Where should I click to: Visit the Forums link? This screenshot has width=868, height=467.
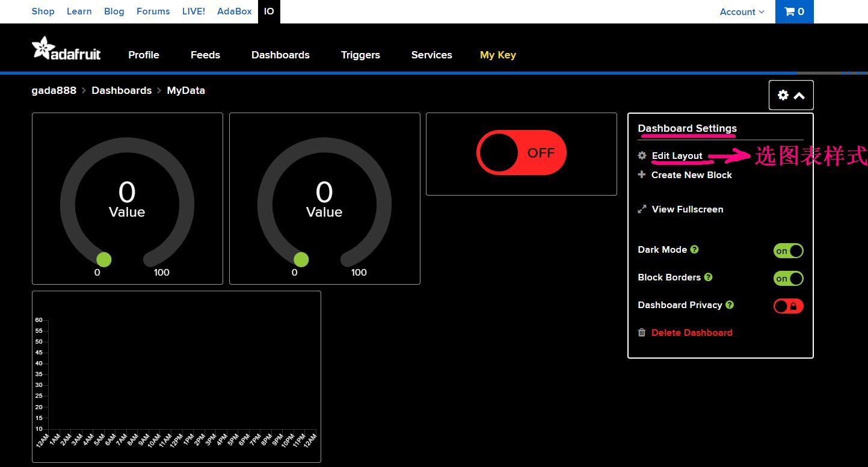pyautogui.click(x=153, y=11)
